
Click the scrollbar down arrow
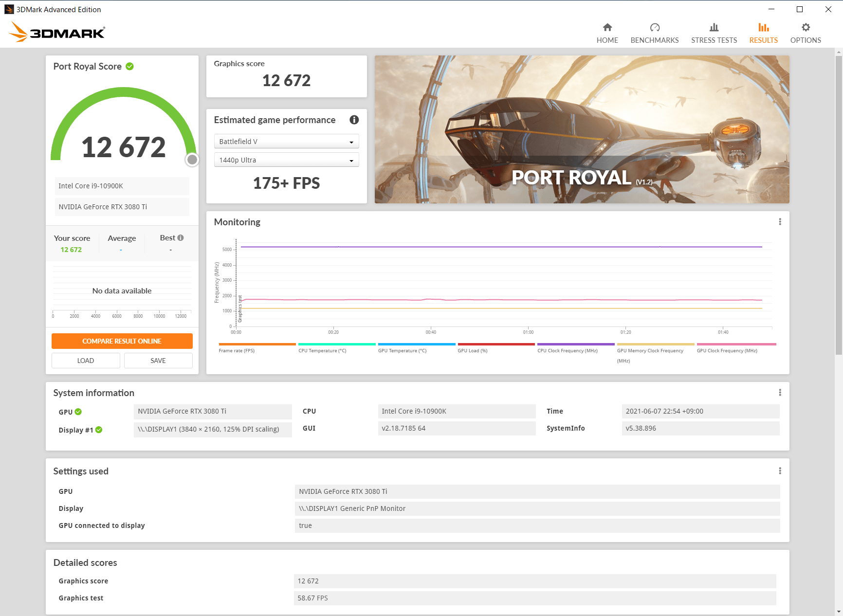(839, 612)
